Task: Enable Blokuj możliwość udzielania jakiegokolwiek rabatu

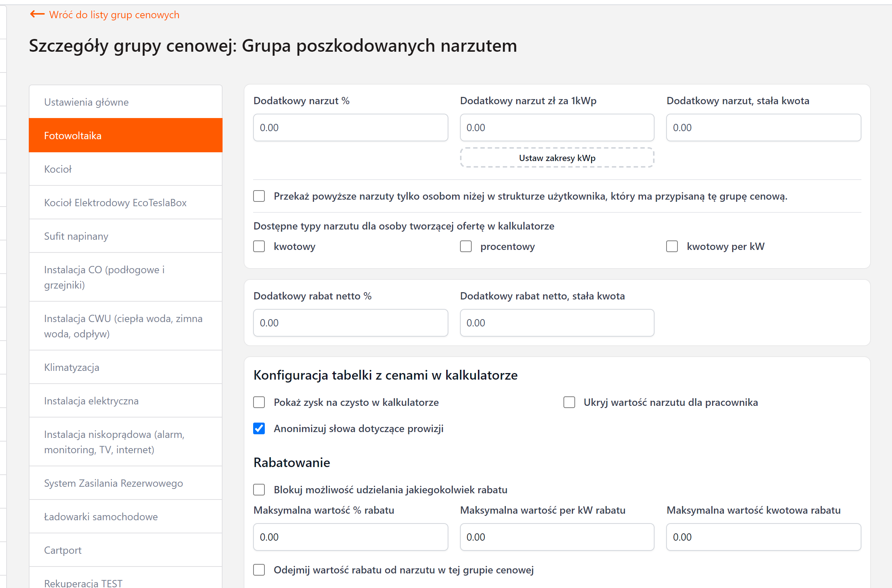Action: coord(259,489)
